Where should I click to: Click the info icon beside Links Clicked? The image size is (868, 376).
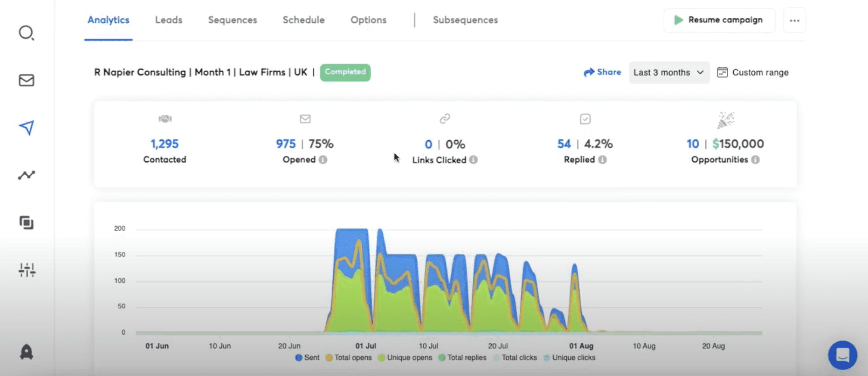click(x=473, y=160)
